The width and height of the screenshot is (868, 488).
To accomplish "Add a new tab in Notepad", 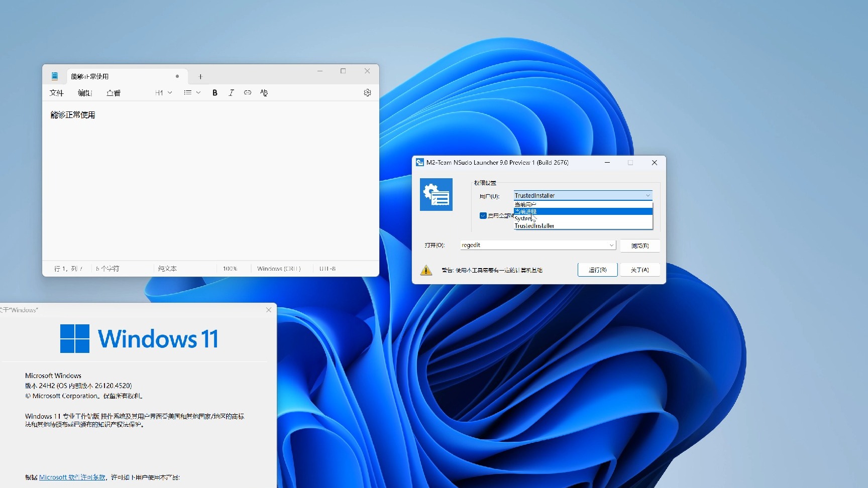I will point(200,77).
